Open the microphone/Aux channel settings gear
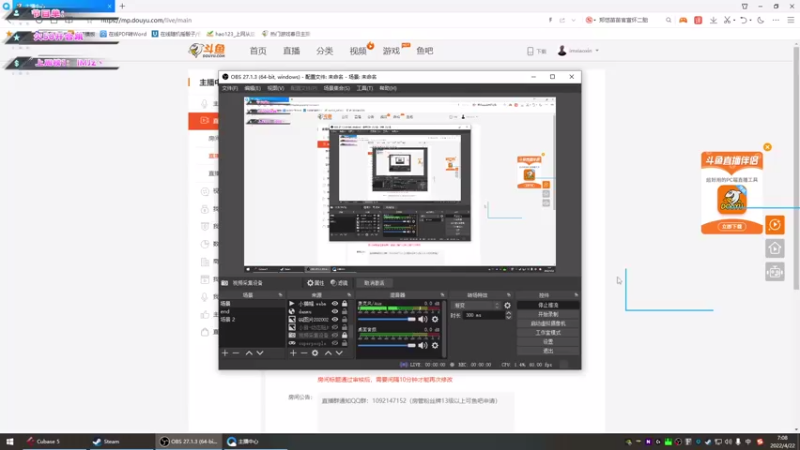The width and height of the screenshot is (800, 450). [435, 319]
